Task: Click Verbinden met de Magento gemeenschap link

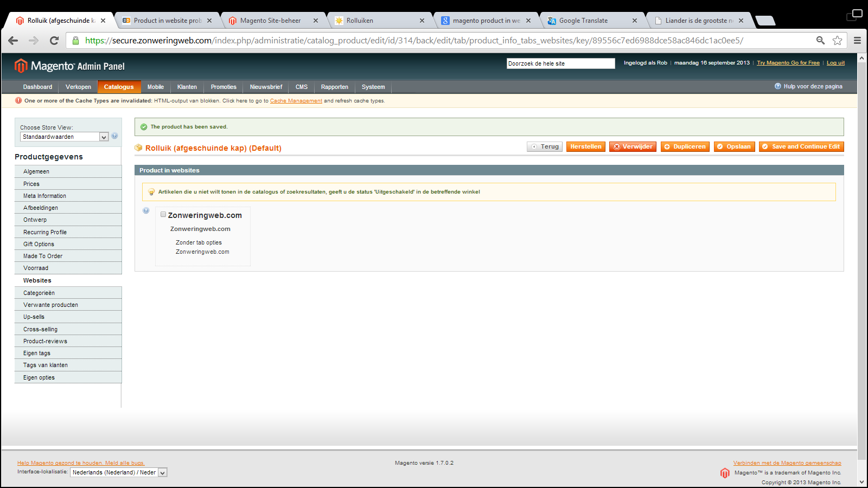Action: point(787,463)
